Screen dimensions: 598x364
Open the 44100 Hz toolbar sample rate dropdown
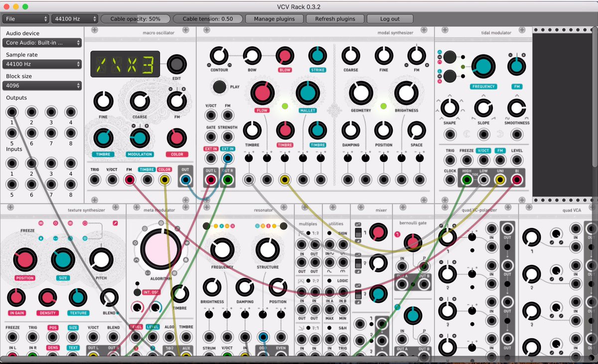(x=74, y=19)
